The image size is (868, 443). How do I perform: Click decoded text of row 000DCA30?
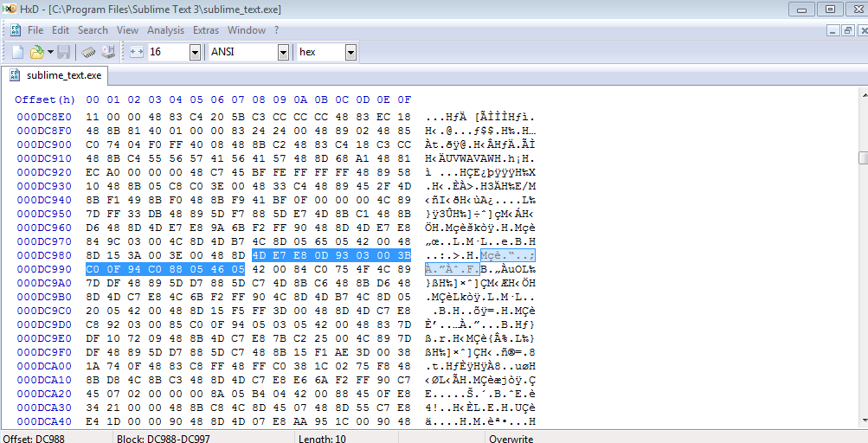click(x=480, y=408)
